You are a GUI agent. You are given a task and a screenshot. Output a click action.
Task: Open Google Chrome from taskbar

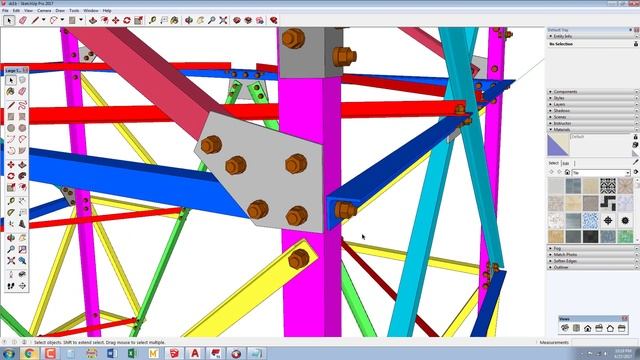[29, 353]
